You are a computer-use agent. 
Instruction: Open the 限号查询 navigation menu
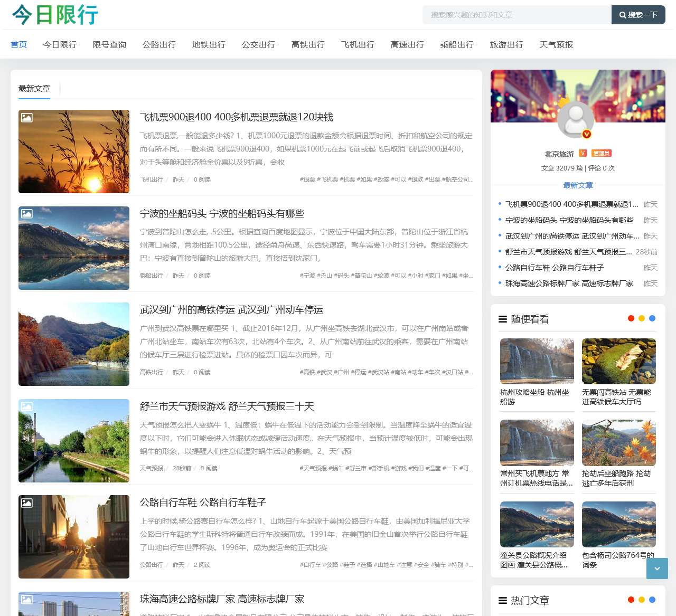[x=110, y=45]
